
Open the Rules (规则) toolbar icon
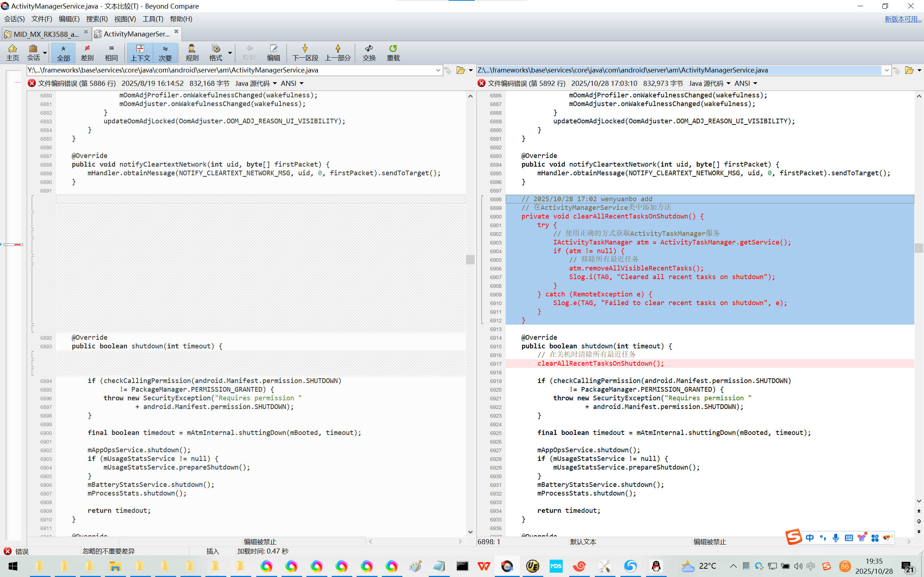[x=192, y=52]
